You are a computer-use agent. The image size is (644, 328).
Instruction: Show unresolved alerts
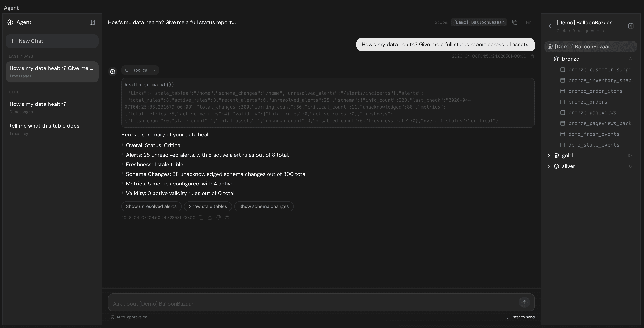(x=151, y=206)
